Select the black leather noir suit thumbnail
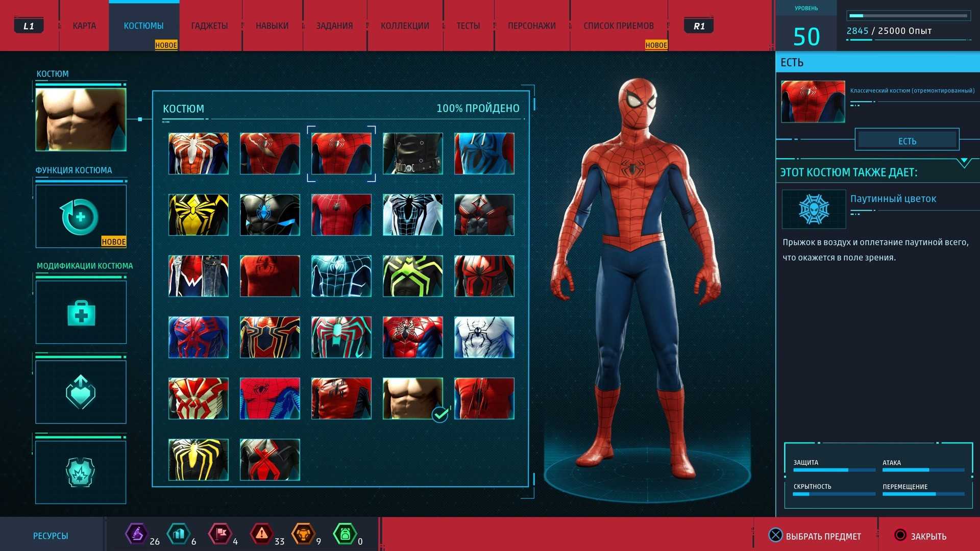This screenshot has width=980, height=551. coord(412,154)
